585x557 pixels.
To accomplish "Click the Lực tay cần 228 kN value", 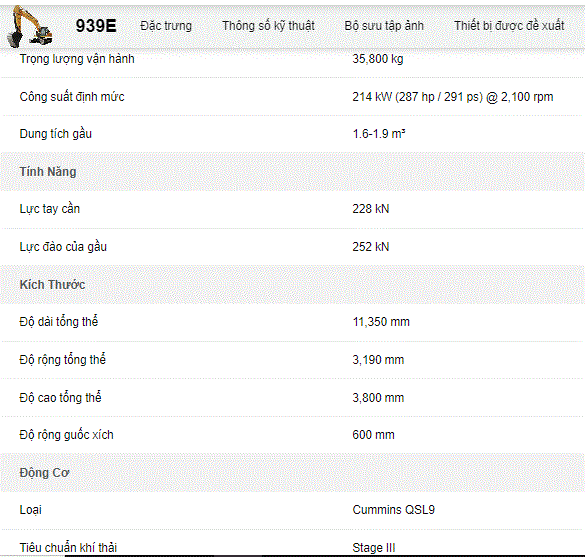I will (370, 209).
